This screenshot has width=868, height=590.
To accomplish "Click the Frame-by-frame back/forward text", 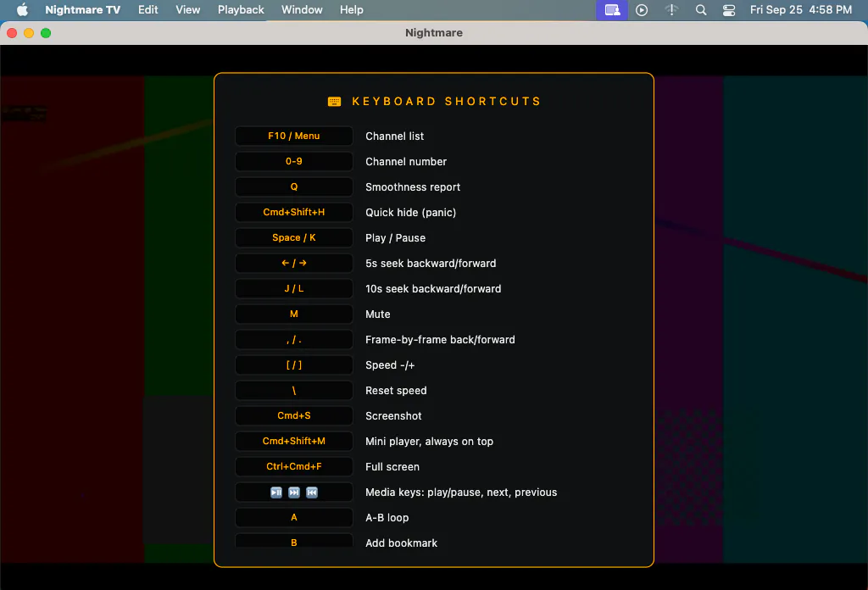I will pyautogui.click(x=440, y=340).
